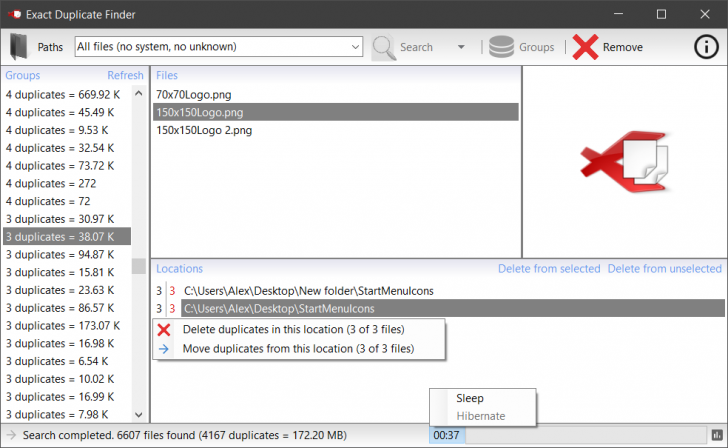Click the Search completed status text
The image size is (728, 448).
click(185, 435)
